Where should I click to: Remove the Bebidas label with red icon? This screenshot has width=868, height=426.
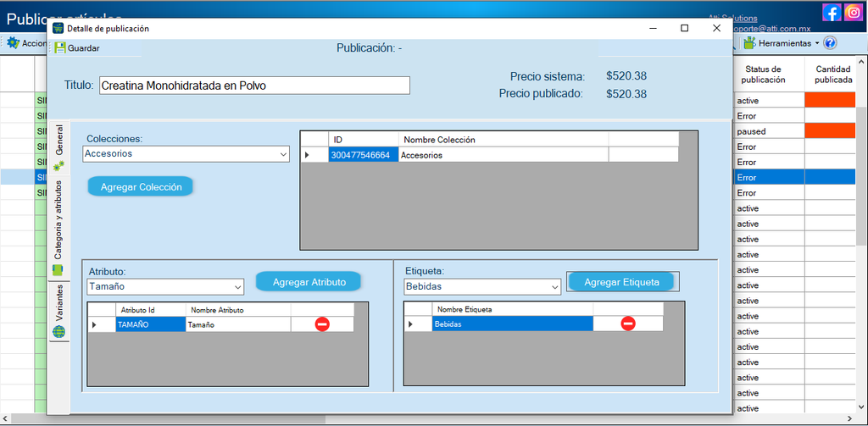point(628,324)
